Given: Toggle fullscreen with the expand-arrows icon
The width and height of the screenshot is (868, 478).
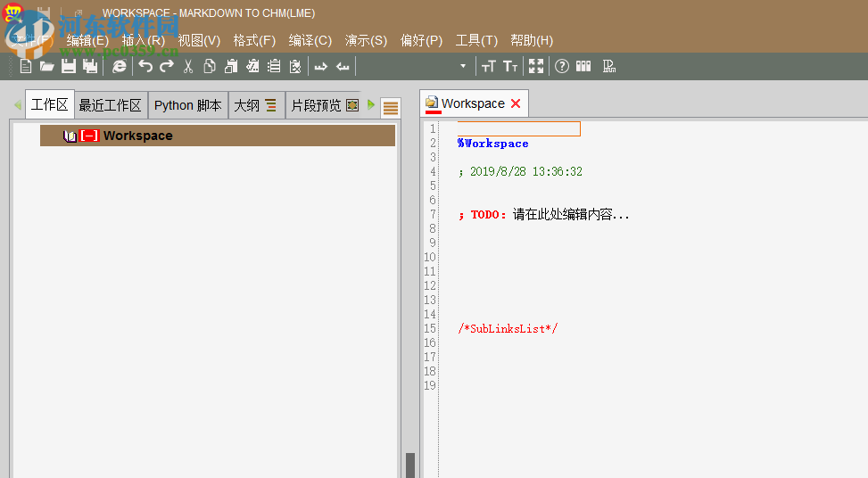Looking at the screenshot, I should coord(536,66).
